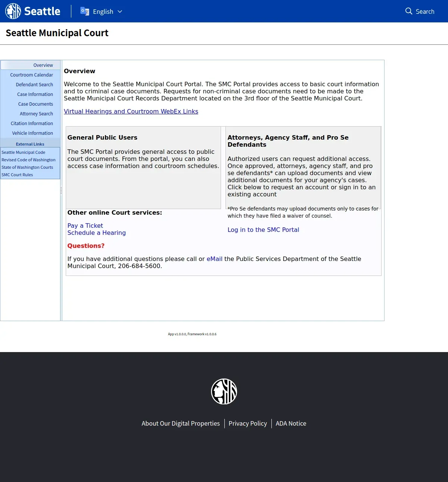Click the Seattle wordmark in header
448x482 pixels.
[x=42, y=11]
